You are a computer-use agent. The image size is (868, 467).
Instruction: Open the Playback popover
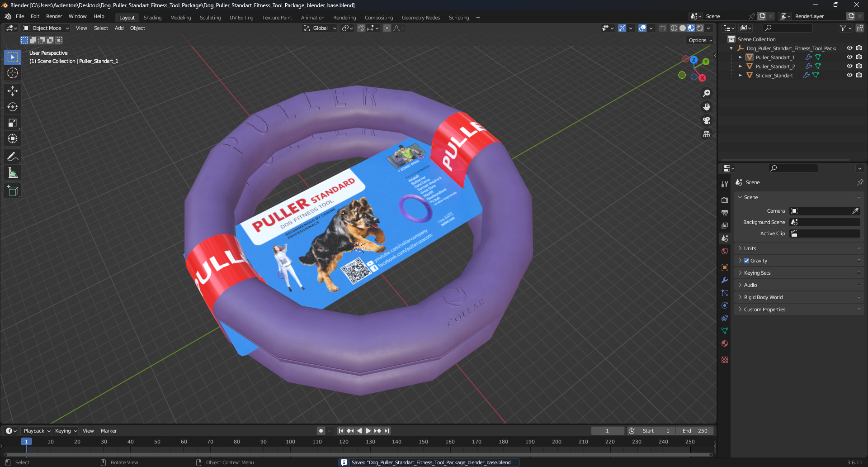click(37, 431)
